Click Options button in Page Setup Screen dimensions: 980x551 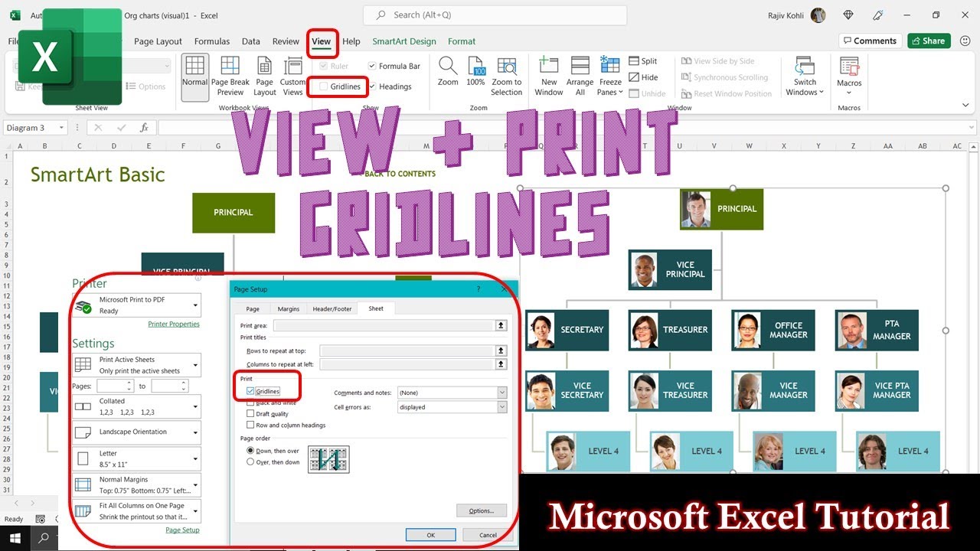click(x=482, y=510)
